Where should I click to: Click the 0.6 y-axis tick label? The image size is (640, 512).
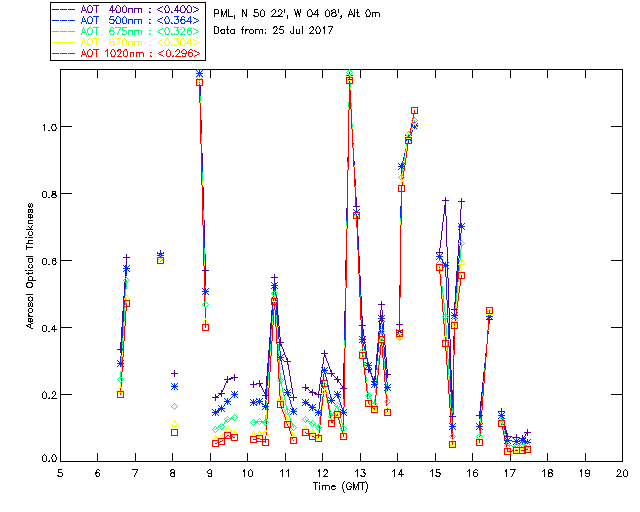coord(49,261)
